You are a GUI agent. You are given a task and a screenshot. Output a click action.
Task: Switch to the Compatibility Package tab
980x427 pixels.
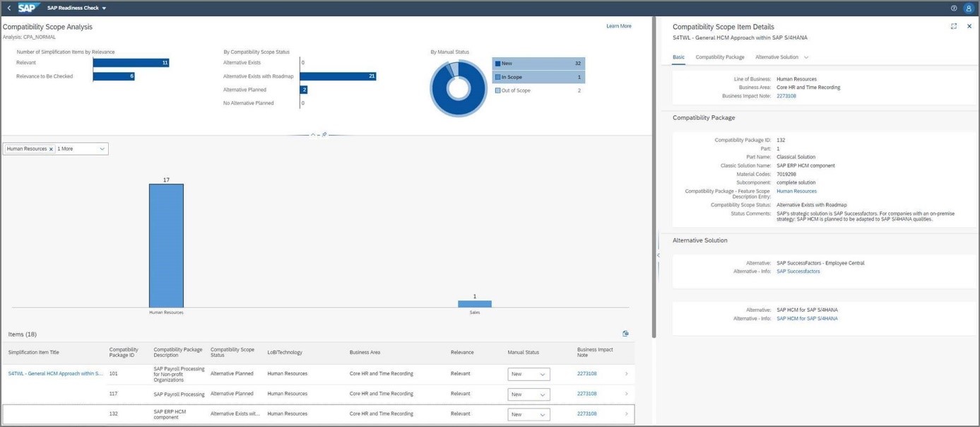point(719,57)
